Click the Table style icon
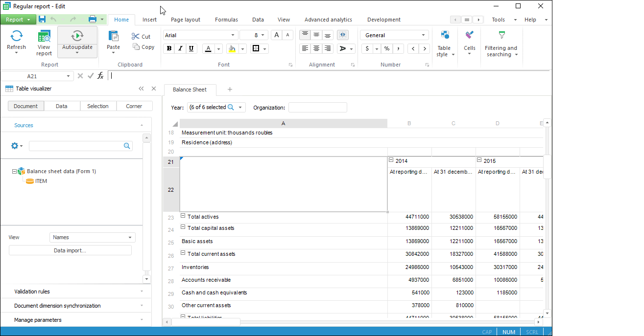This screenshot has width=644, height=336. click(444, 35)
